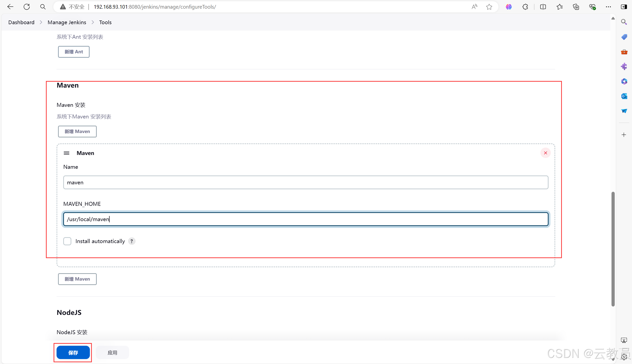The height and width of the screenshot is (364, 632).
Task: Enable the Install automatically checkbox
Action: [x=67, y=241]
